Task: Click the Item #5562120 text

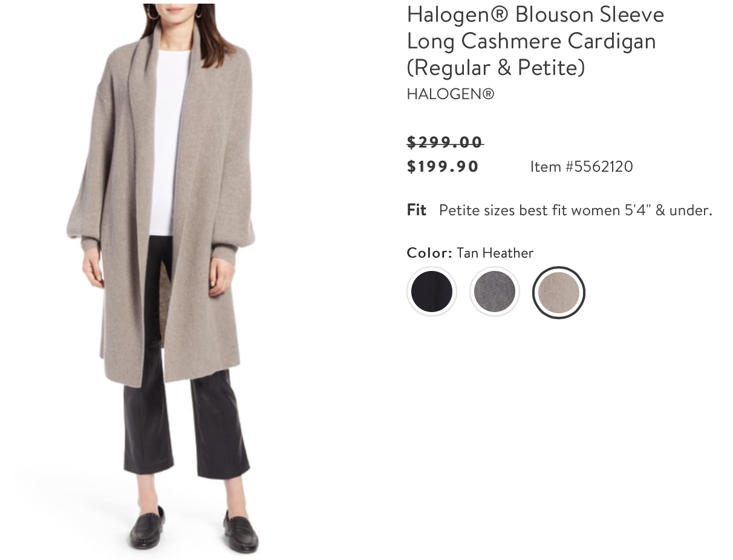Action: pos(581,166)
